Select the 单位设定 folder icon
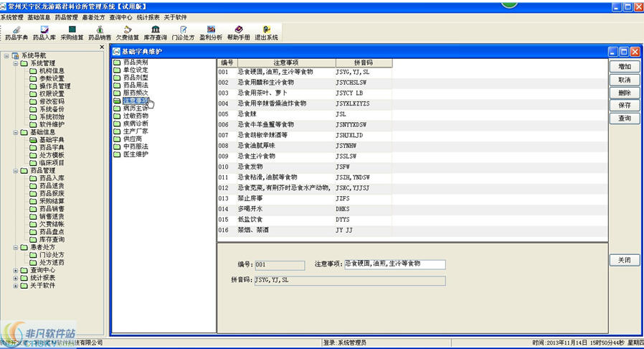Viewport: 644px width, 349px height. pos(117,70)
